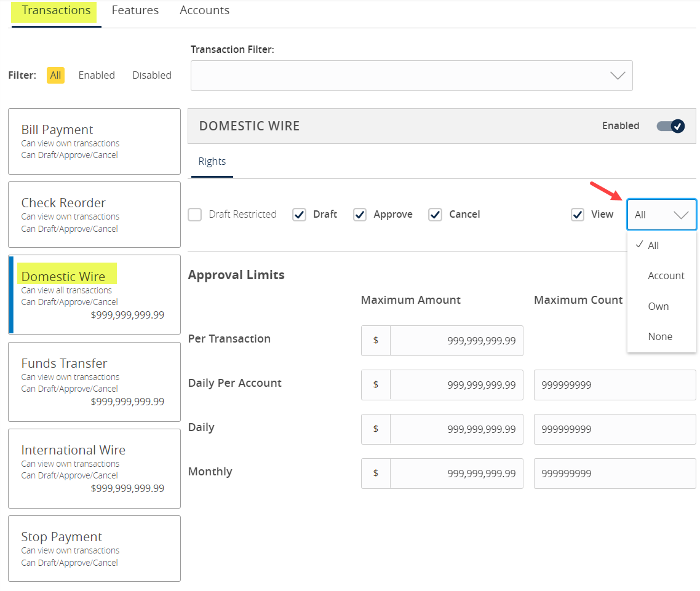Choose Account in the View dropdown list
Image resolution: width=700 pixels, height=591 pixels.
[x=662, y=276]
